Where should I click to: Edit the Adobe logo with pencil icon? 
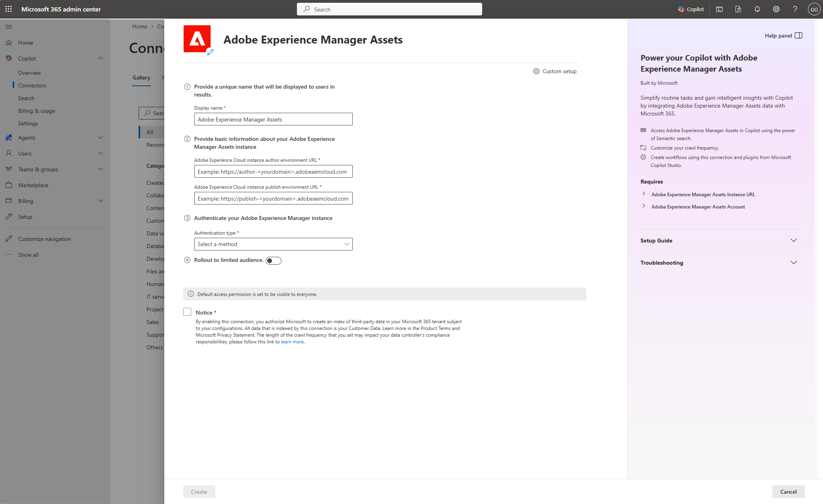tap(211, 52)
